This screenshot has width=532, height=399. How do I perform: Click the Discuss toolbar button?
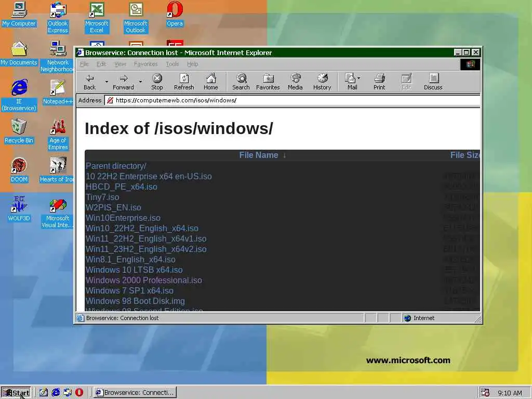tap(433, 82)
